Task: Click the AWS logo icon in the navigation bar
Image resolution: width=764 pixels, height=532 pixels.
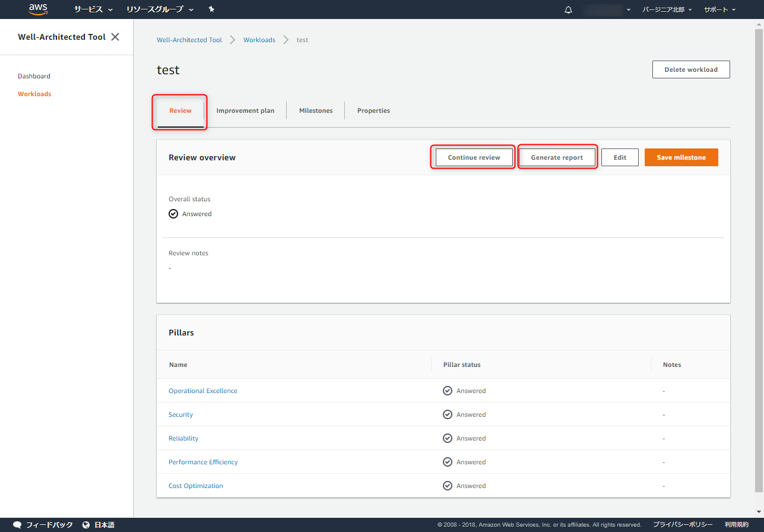Action: pos(37,9)
